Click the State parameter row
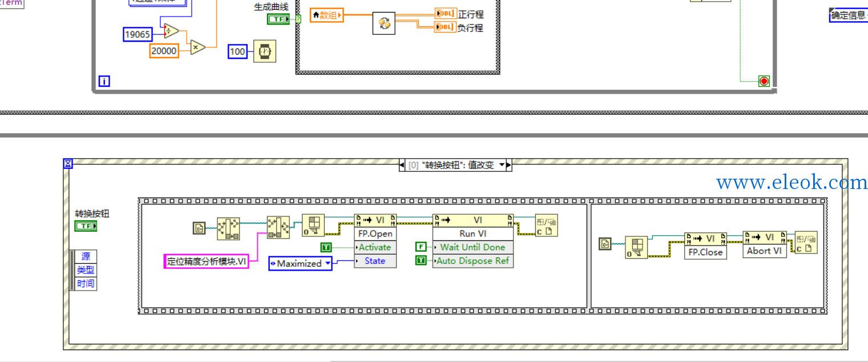Screen dimensions: 868x362 point(375,261)
